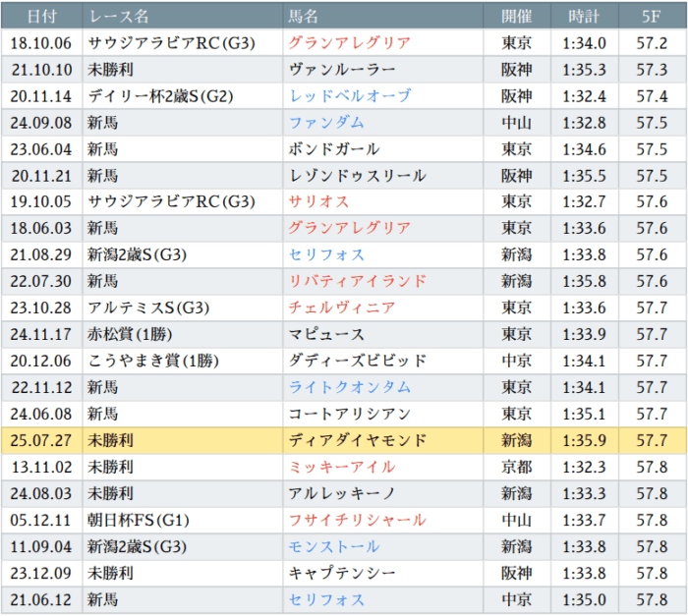The width and height of the screenshot is (688, 616).
Task: Click サウジアラビアRC(G3) in 19.10.05 row
Action: [171, 201]
